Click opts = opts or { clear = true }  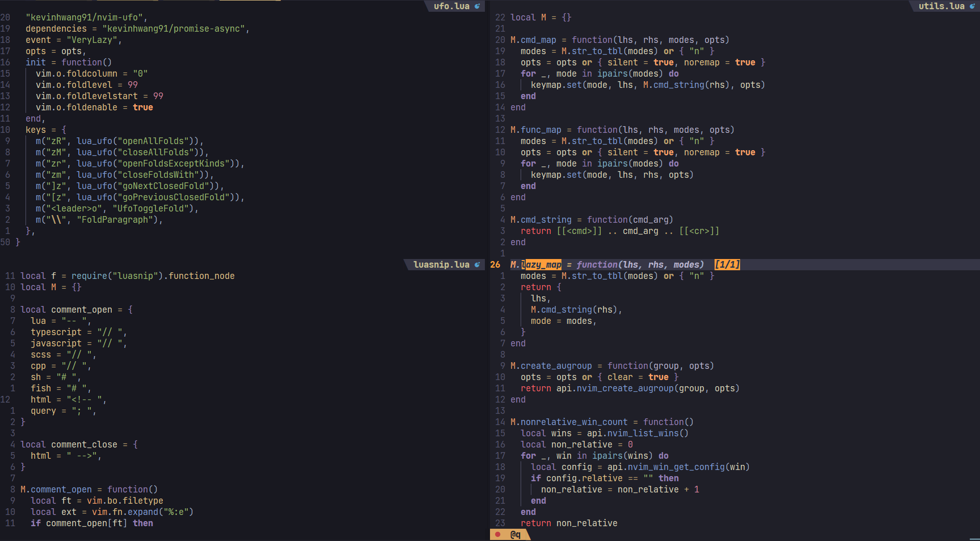point(600,377)
